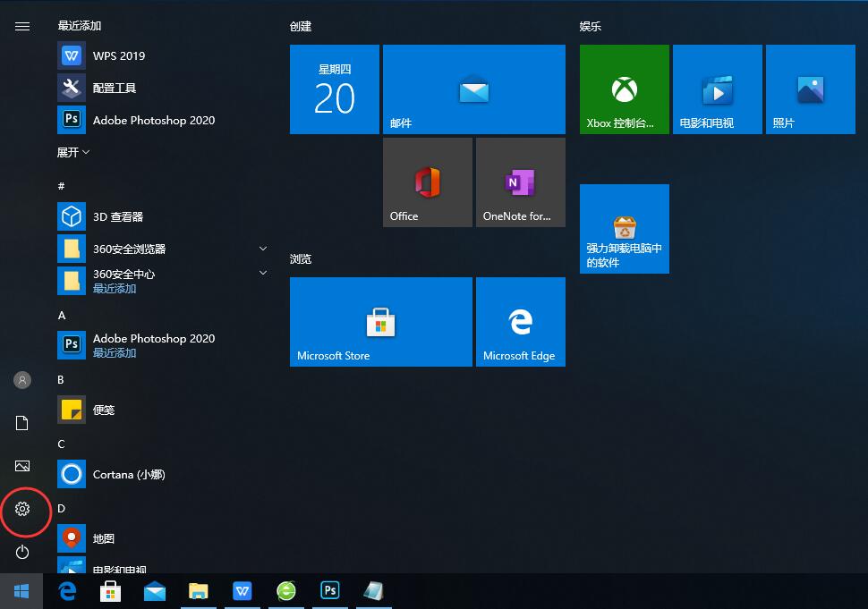The image size is (868, 609).
Task: Open File Explorer from the taskbar
Action: [x=198, y=591]
